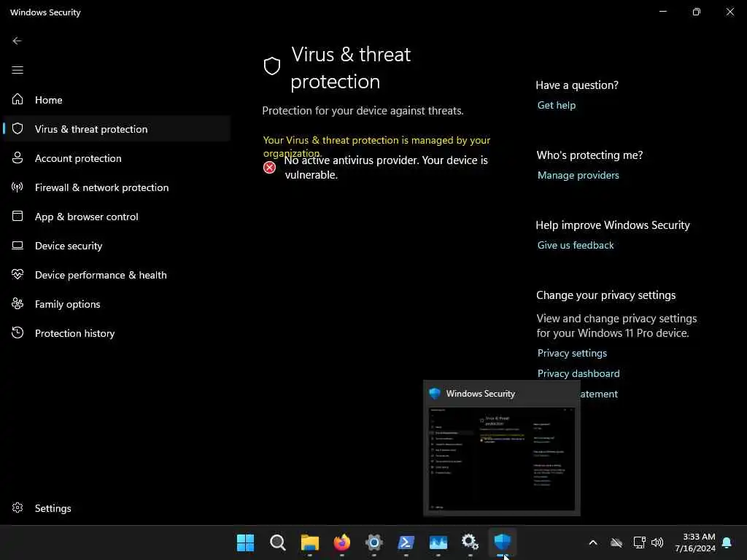
Task: Open PowerShell terminal from taskbar
Action: [406, 542]
